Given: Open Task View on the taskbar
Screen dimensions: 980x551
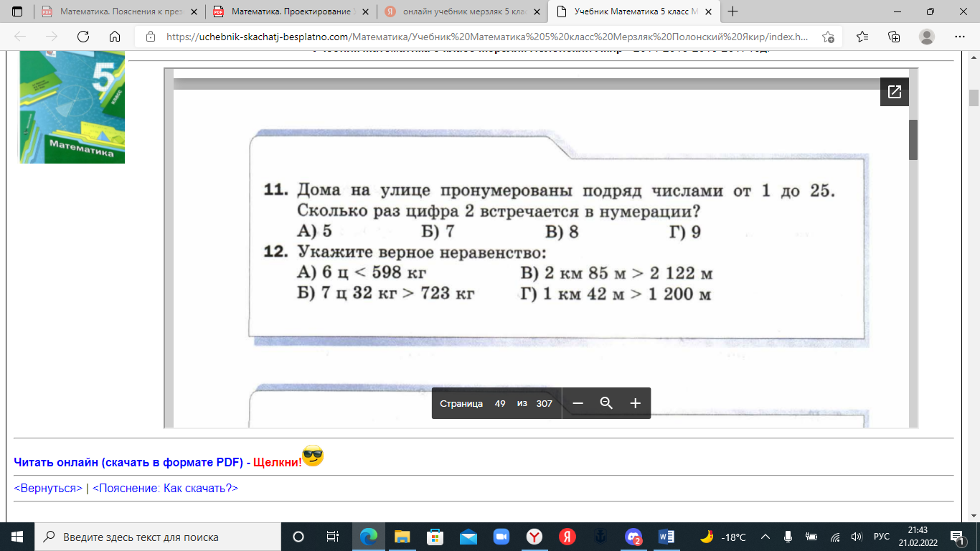Looking at the screenshot, I should tap(332, 537).
